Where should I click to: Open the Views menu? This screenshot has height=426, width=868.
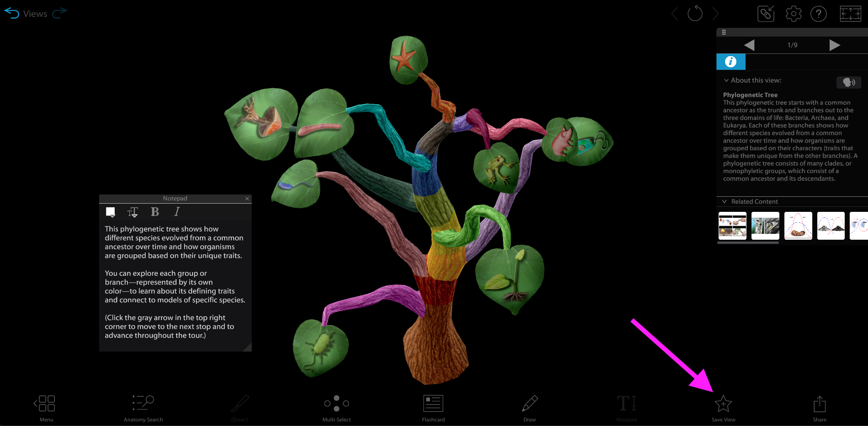point(35,13)
